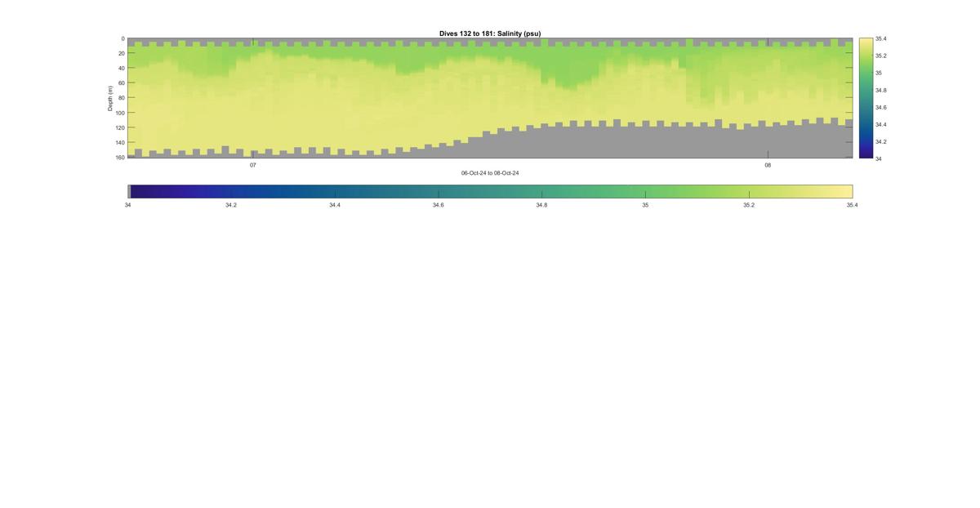Click the vertical salinity colorbar beside the plot
Viewport: 980px width, 508px height.
pyautogui.click(x=866, y=98)
